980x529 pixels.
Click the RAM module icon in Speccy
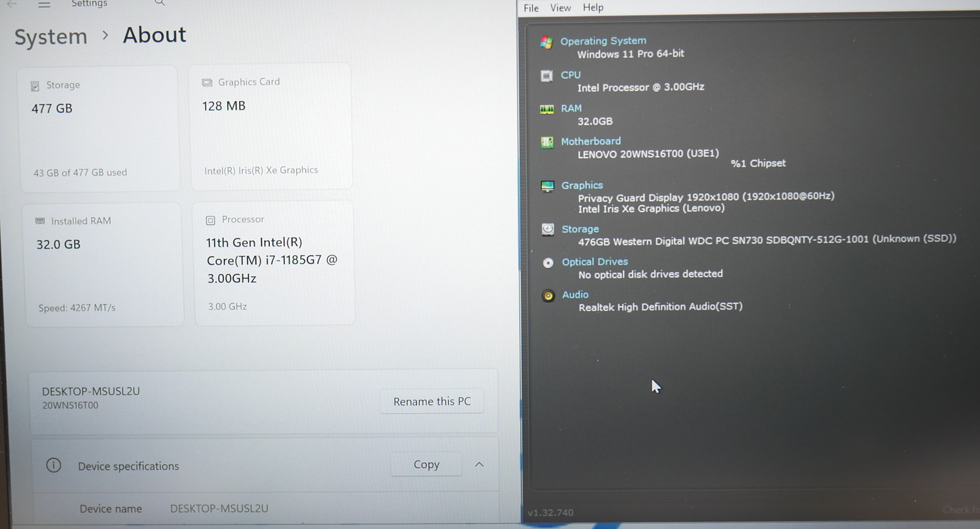click(x=547, y=109)
